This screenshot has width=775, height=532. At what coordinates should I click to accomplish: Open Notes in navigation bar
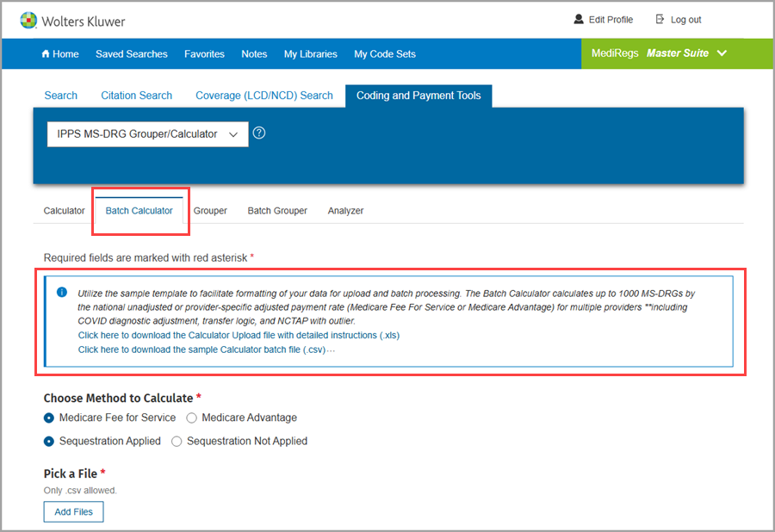(254, 54)
